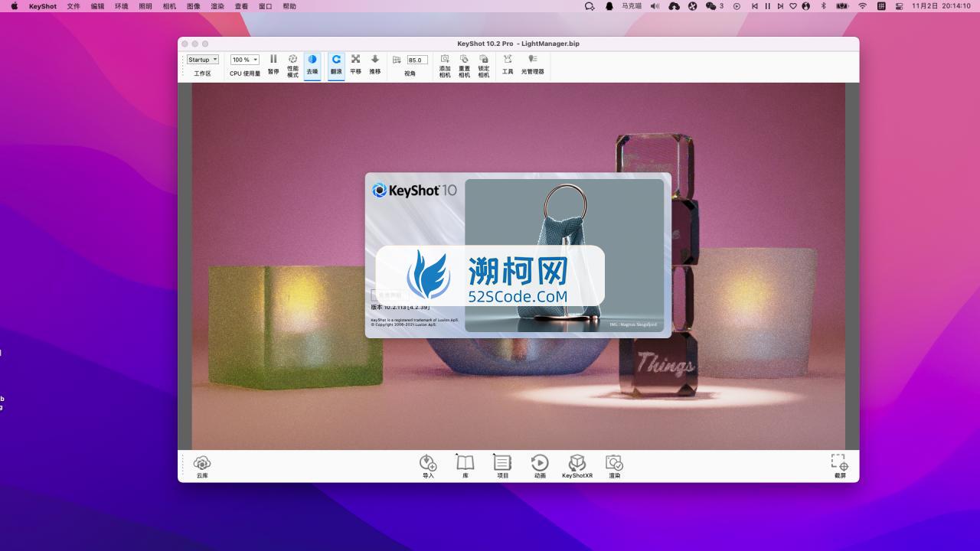Click the WeChat menu bar icon
This screenshot has width=980, height=551.
(711, 6)
